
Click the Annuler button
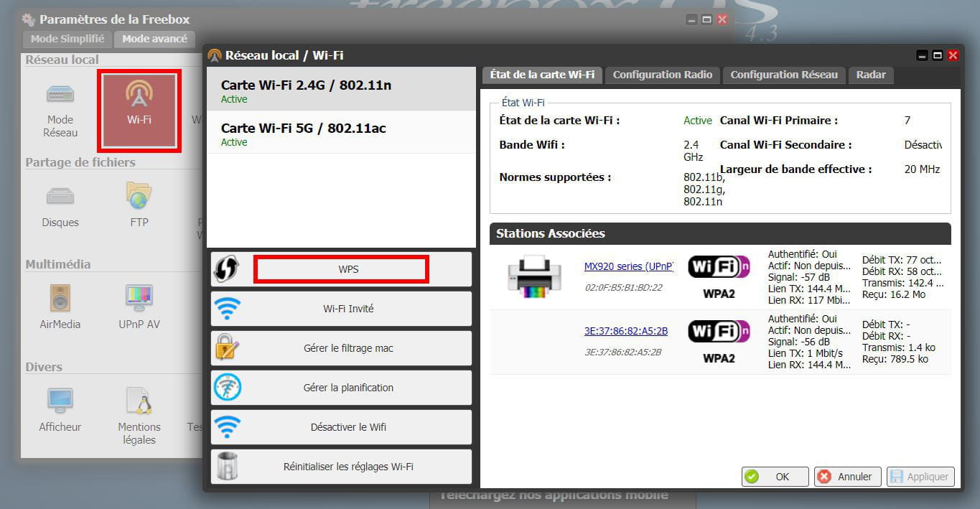846,477
